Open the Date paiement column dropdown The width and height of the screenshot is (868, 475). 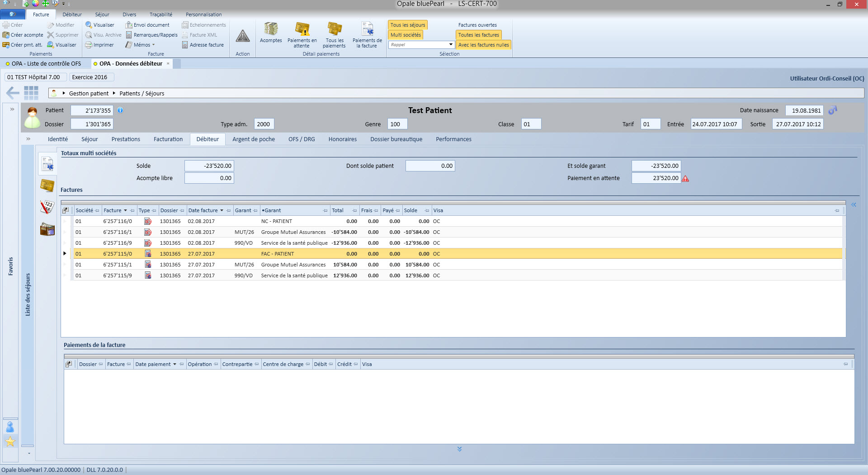(175, 364)
